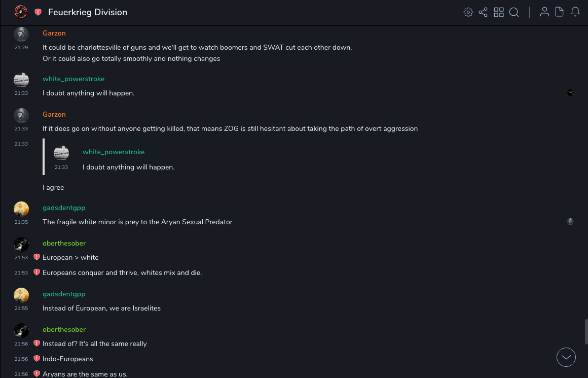This screenshot has width=588, height=378.
Task: Open the user profile icon in header
Action: point(544,12)
